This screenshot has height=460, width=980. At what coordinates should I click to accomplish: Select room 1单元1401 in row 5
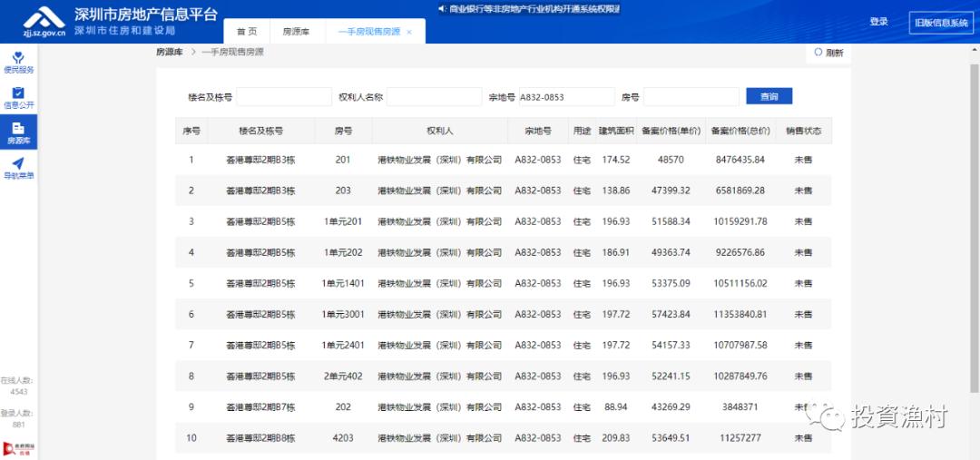[x=342, y=283]
